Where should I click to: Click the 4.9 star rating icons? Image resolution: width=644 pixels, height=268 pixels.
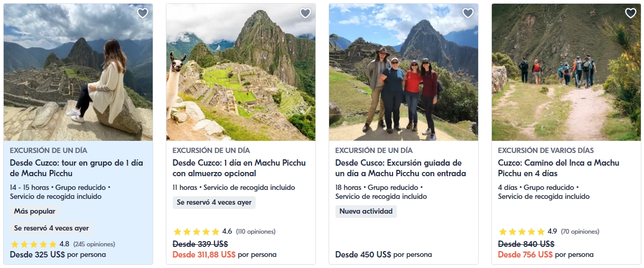coord(522,232)
